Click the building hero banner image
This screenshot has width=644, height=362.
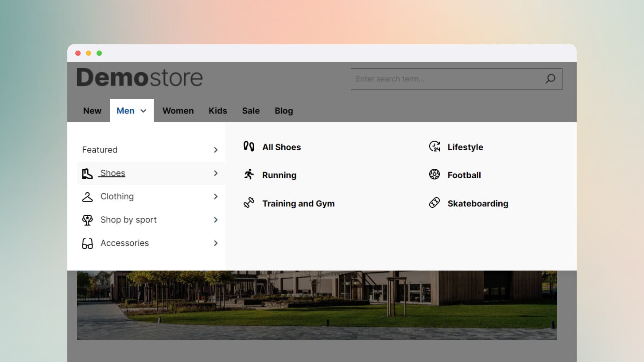(x=317, y=305)
